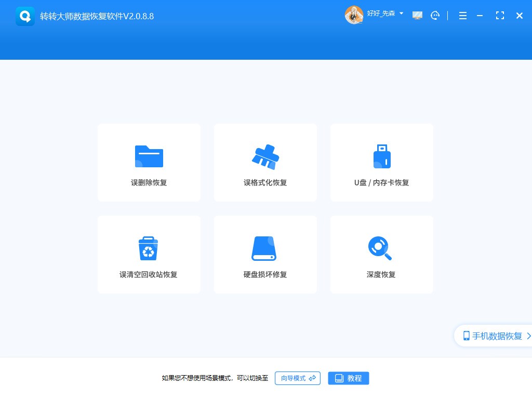The image size is (532, 399).
Task: Open the 误删除恢复 folder icon
Action: click(x=149, y=156)
